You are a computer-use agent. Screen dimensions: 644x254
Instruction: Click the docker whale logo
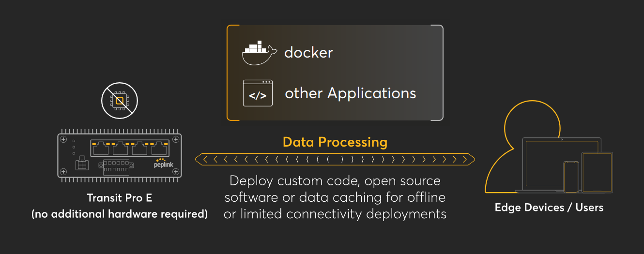coord(259,53)
